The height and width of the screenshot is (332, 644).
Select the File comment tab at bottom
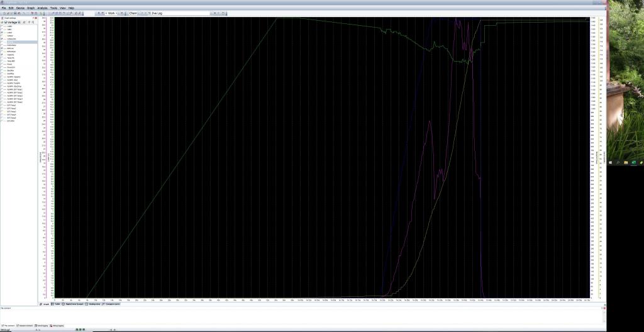(8, 325)
